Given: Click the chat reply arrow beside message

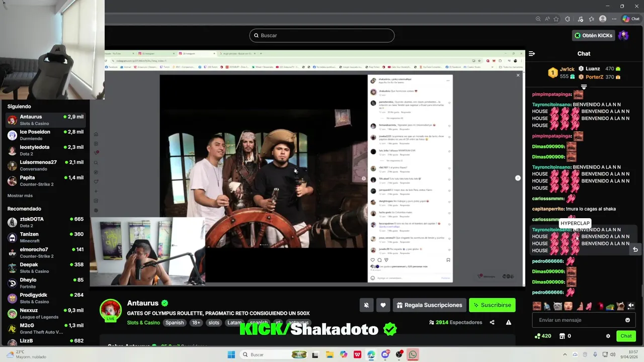Looking at the screenshot, I should click(635, 249).
